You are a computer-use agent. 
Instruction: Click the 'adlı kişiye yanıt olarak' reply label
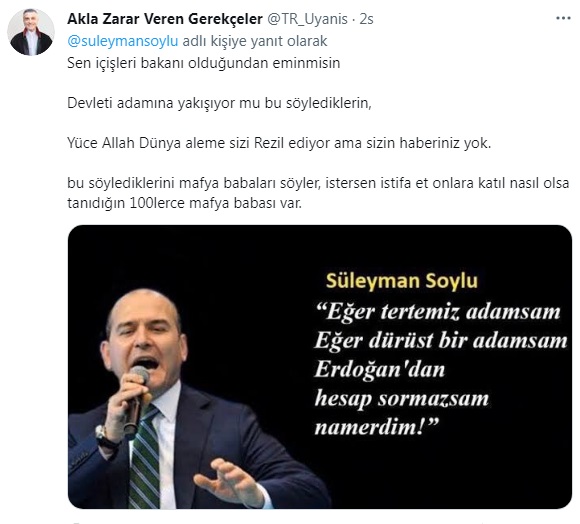coord(255,41)
